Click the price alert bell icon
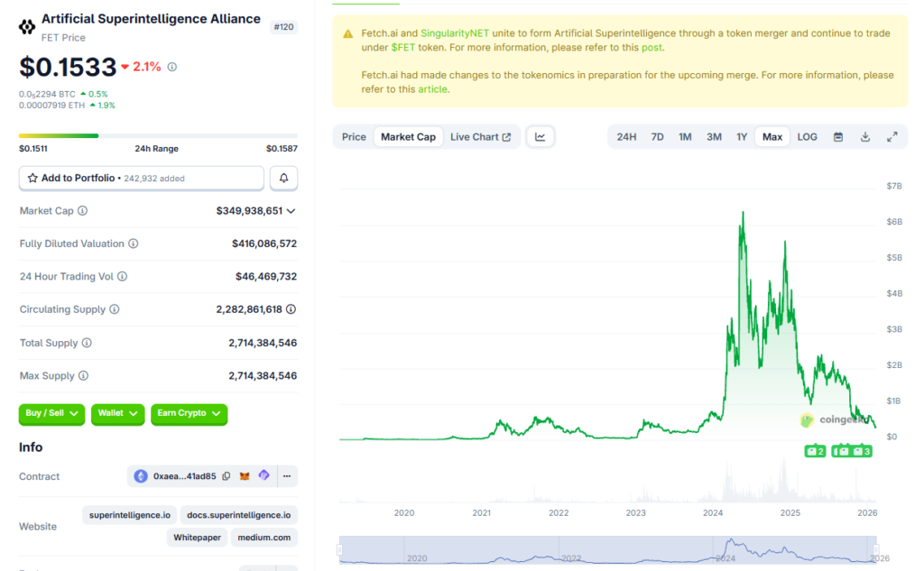 click(283, 179)
